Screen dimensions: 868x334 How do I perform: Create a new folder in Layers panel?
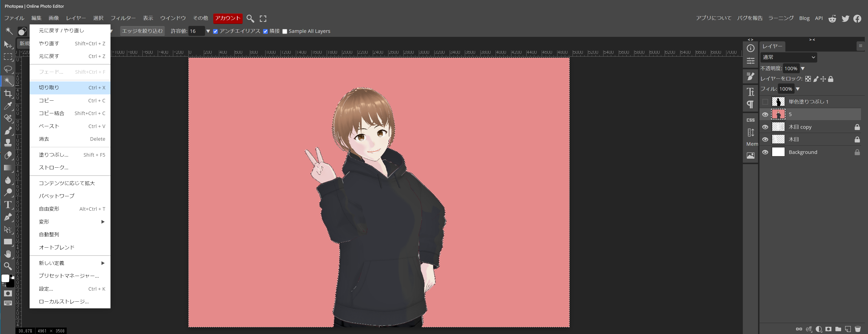pos(838,329)
